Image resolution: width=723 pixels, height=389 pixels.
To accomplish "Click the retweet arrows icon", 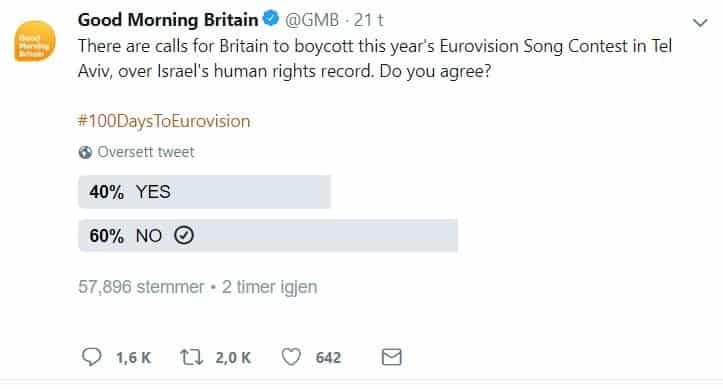I will [x=191, y=357].
